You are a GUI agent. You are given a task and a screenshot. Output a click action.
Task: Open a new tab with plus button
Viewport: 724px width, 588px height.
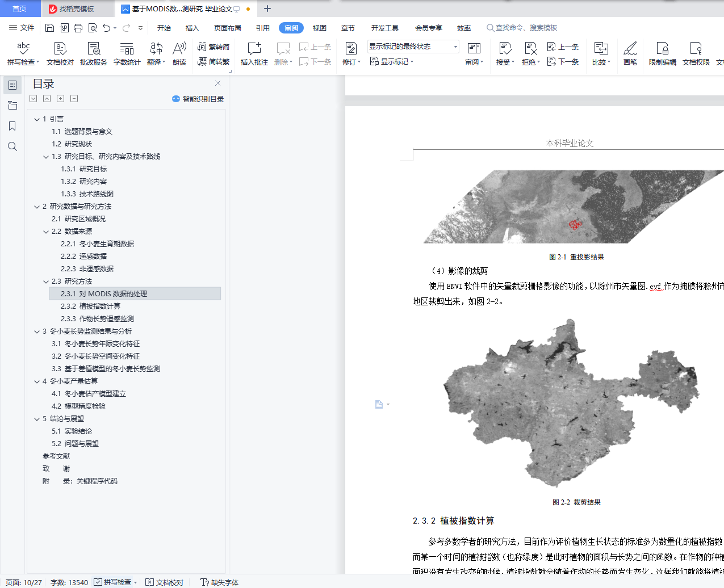[x=267, y=9]
